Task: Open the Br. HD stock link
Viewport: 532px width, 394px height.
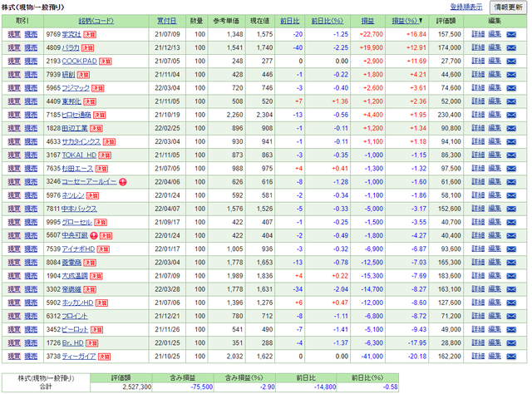Action: click(x=72, y=343)
